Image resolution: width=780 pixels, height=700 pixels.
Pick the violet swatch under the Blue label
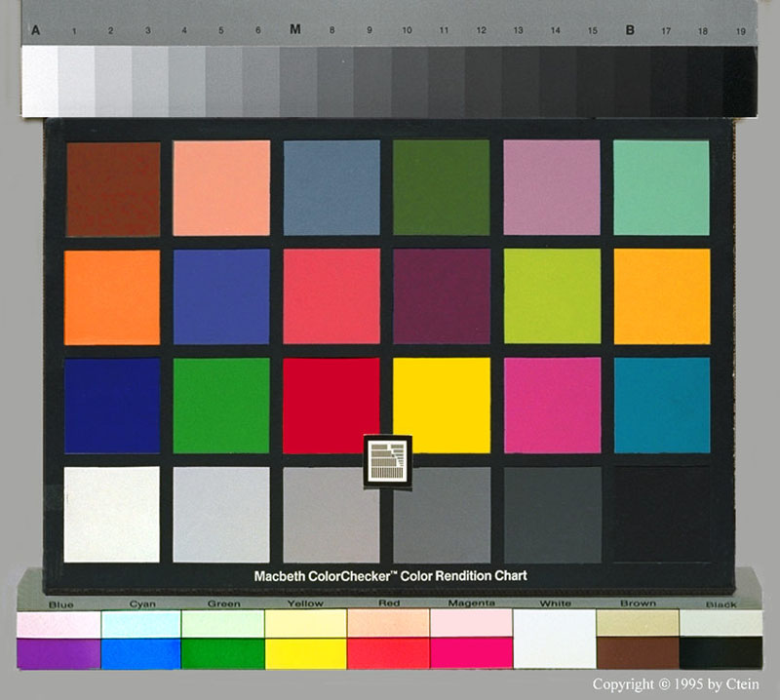tap(58, 653)
